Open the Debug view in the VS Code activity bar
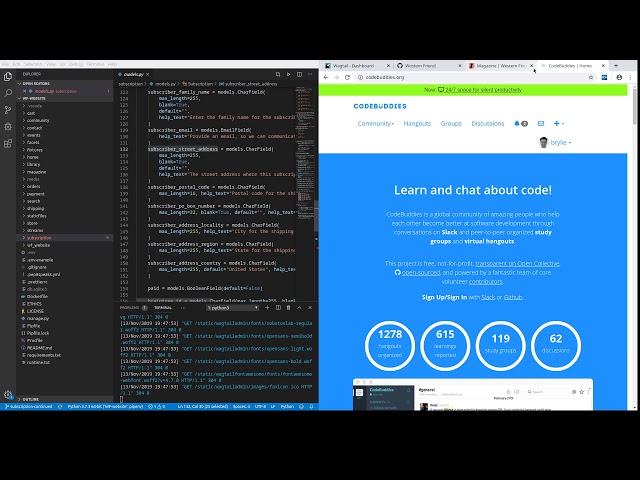The image size is (640, 480). (x=8, y=127)
